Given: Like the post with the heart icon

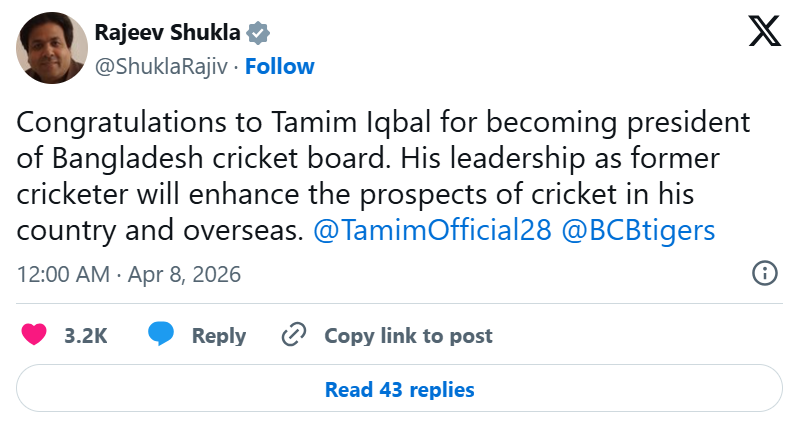Looking at the screenshot, I should coord(35,335).
